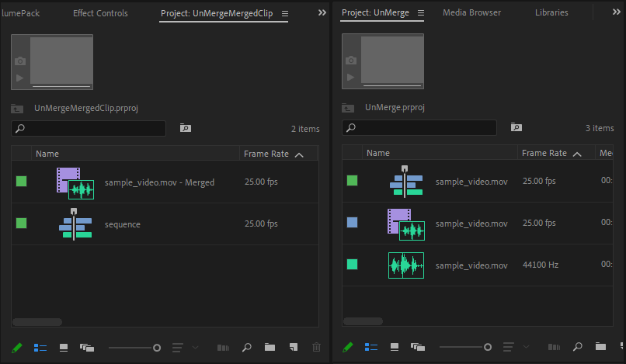Open the Libraries tab
626x364 pixels.
pyautogui.click(x=551, y=12)
